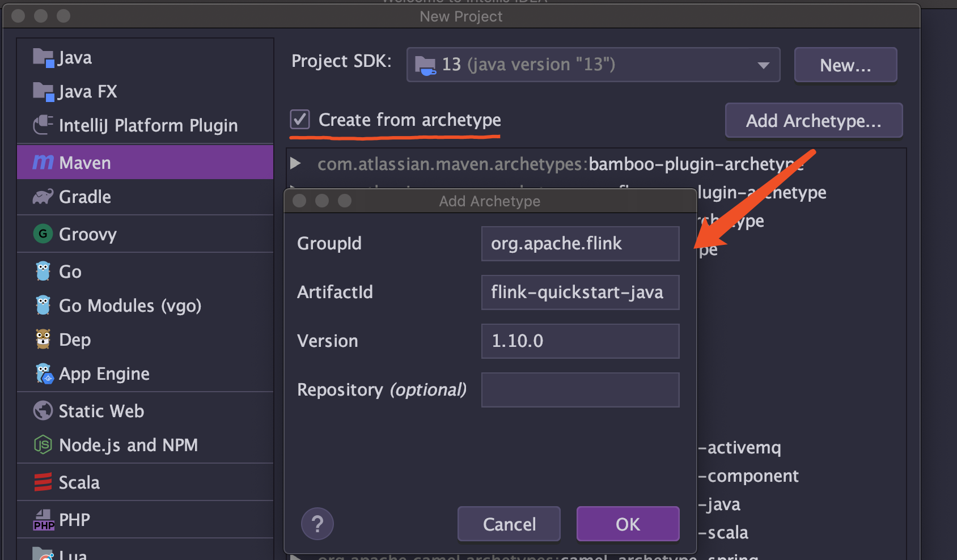The width and height of the screenshot is (957, 560).
Task: Click the Maven icon in project types
Action: [x=43, y=163]
